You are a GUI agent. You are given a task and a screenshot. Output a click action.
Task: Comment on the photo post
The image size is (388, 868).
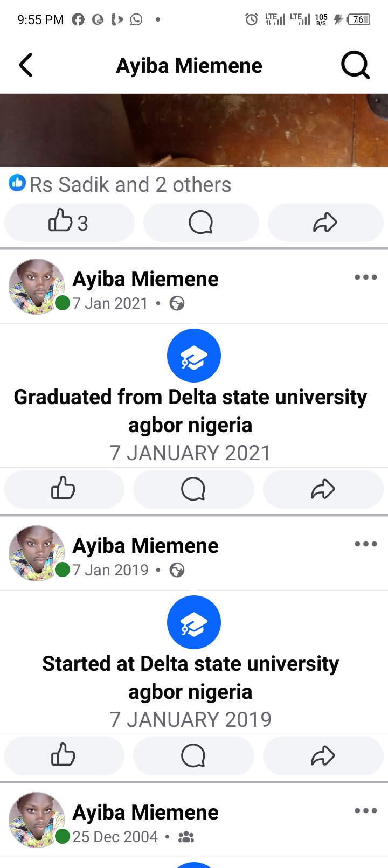coord(200,223)
